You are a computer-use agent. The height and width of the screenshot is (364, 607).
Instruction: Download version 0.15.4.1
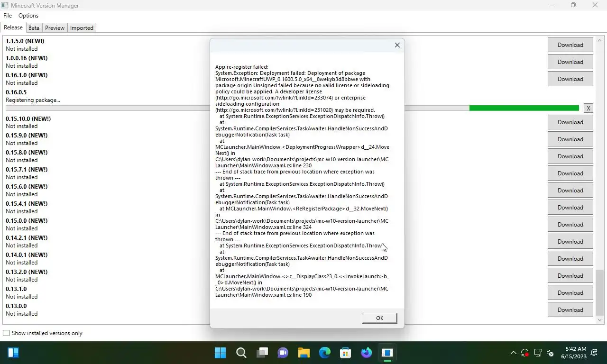tap(570, 208)
